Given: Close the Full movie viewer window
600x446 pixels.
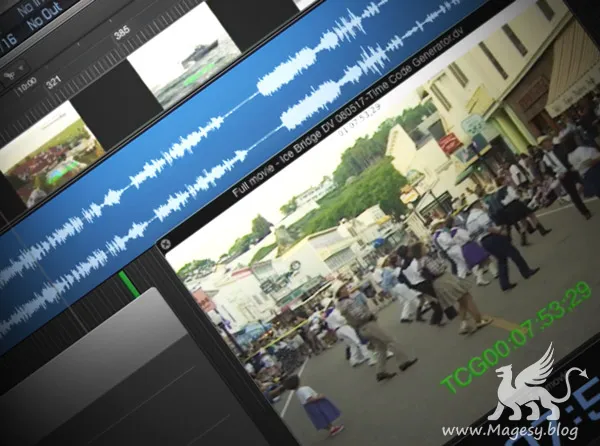Looking at the screenshot, I should click(x=165, y=244).
